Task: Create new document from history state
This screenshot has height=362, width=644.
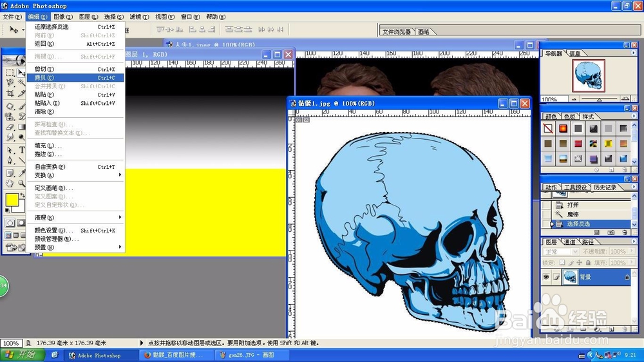Action: tap(597, 232)
